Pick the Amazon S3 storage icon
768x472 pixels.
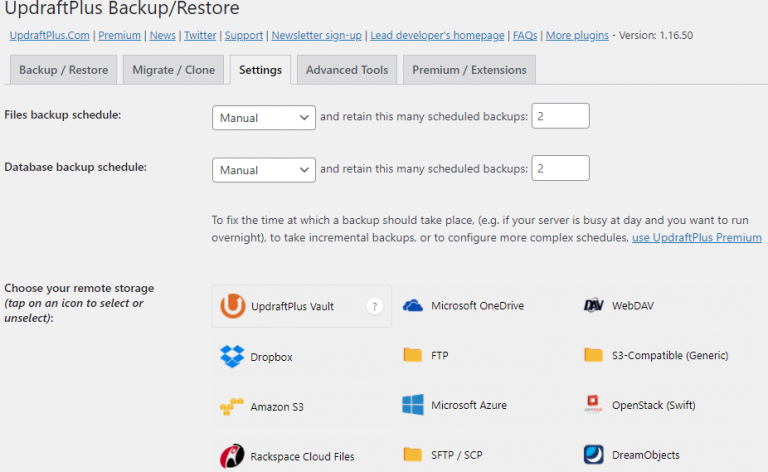pyautogui.click(x=232, y=406)
